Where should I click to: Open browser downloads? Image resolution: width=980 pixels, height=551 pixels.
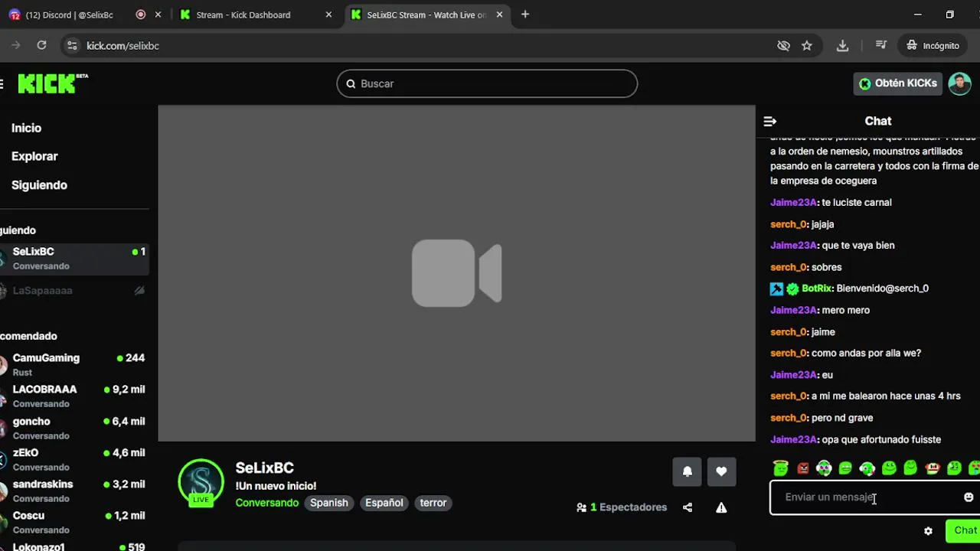pyautogui.click(x=842, y=46)
